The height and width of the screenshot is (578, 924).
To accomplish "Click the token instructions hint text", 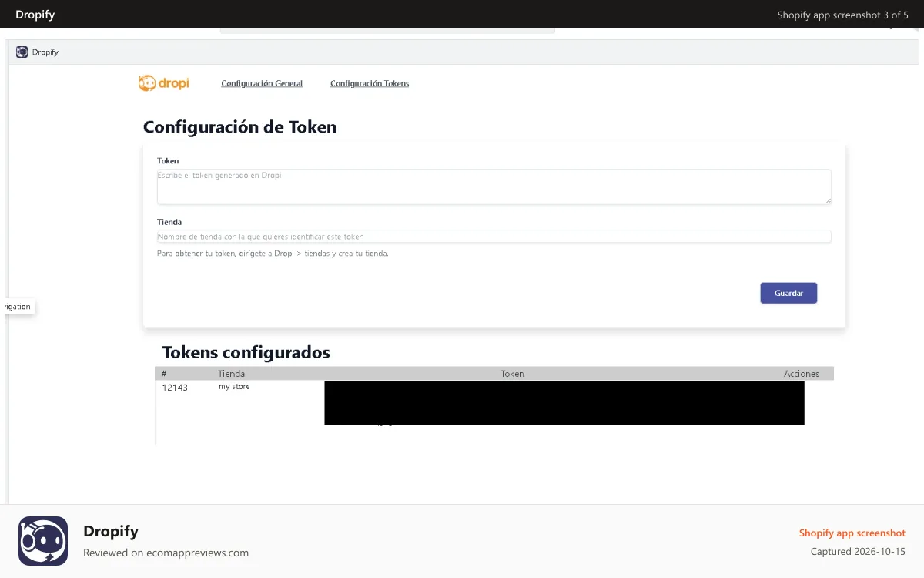I will 273,254.
